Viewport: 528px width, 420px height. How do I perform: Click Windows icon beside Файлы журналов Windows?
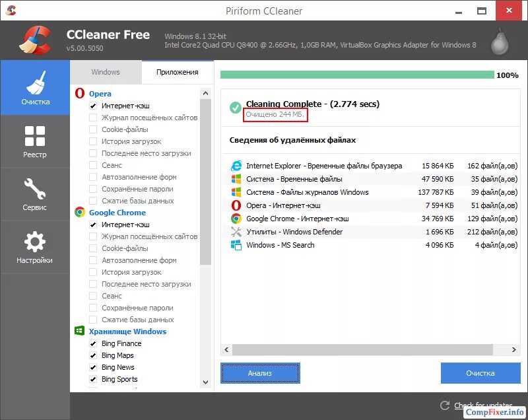coord(236,192)
